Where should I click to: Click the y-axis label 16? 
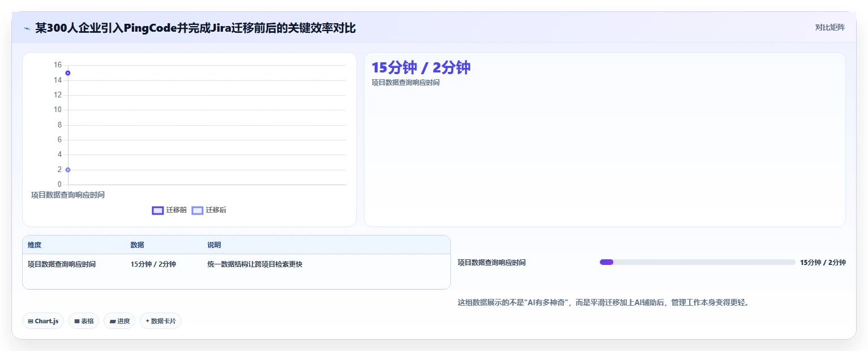(x=58, y=65)
